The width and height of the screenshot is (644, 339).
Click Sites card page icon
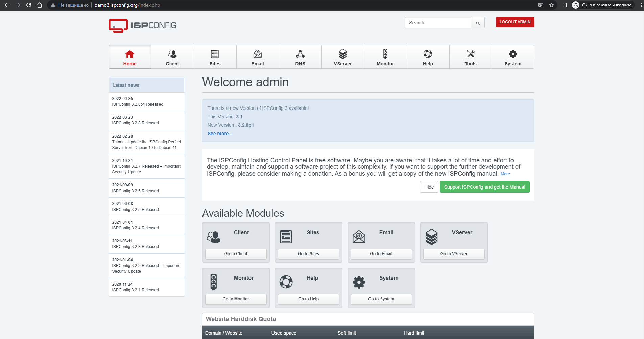286,237
